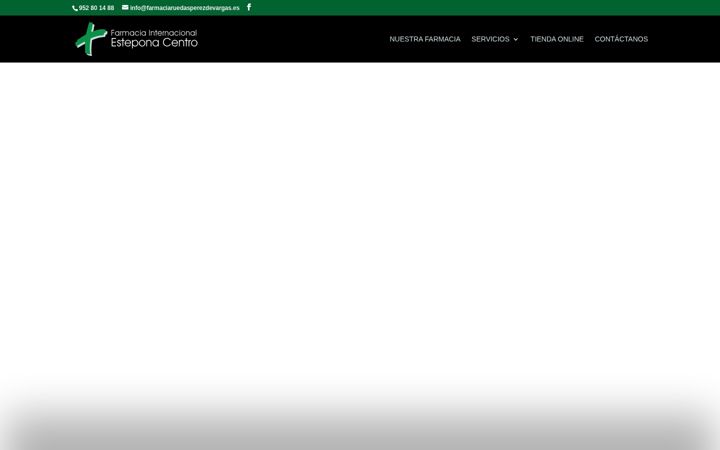Viewport: 720px width, 450px height.
Task: Open the Facebook icon in top bar
Action: (249, 7)
